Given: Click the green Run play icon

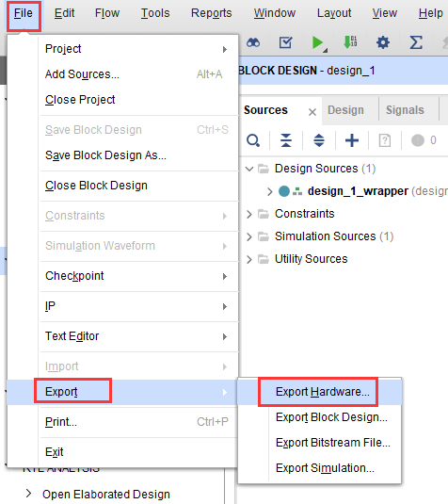Looking at the screenshot, I should coord(317,42).
